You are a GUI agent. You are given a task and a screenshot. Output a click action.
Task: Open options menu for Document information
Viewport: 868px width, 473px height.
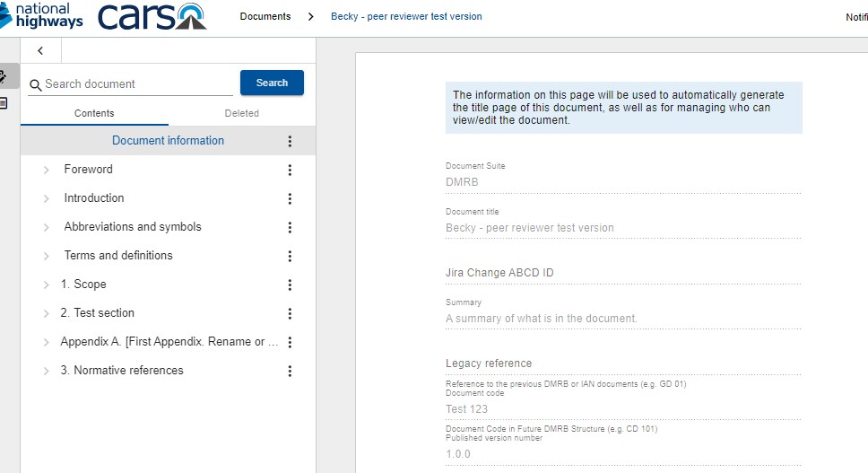290,141
